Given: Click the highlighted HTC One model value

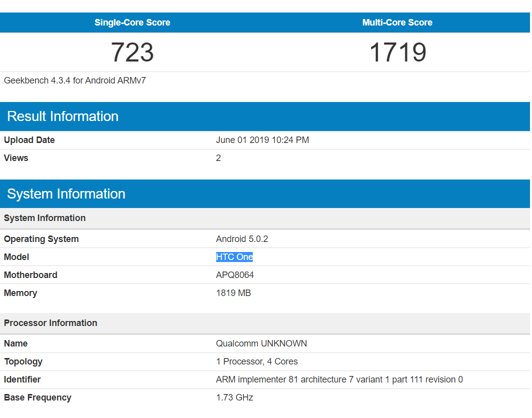Looking at the screenshot, I should coord(234,257).
